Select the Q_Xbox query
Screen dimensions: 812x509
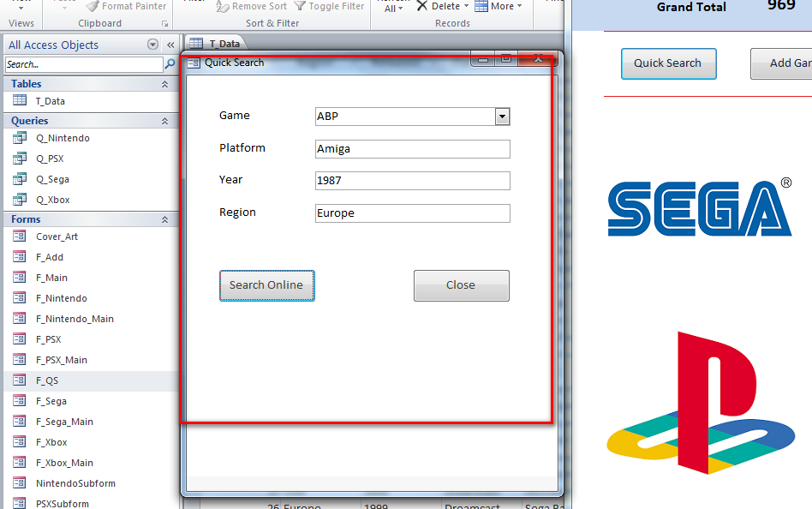91,200
